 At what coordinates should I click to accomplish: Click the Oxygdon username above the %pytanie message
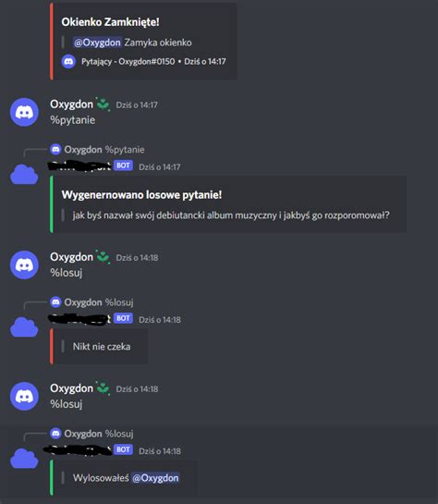(71, 104)
